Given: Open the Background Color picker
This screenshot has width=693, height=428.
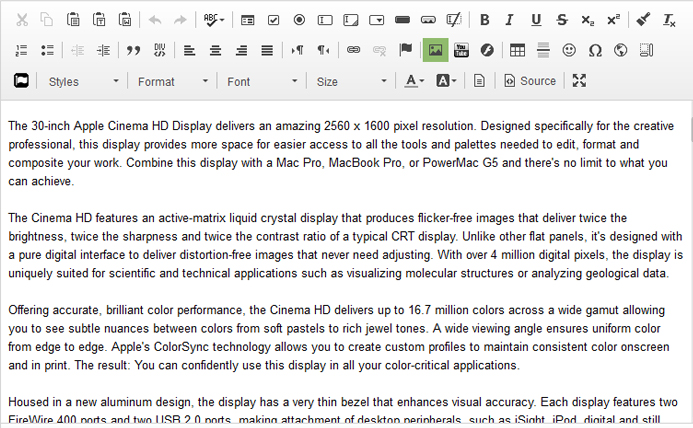Looking at the screenshot, I should click(446, 81).
